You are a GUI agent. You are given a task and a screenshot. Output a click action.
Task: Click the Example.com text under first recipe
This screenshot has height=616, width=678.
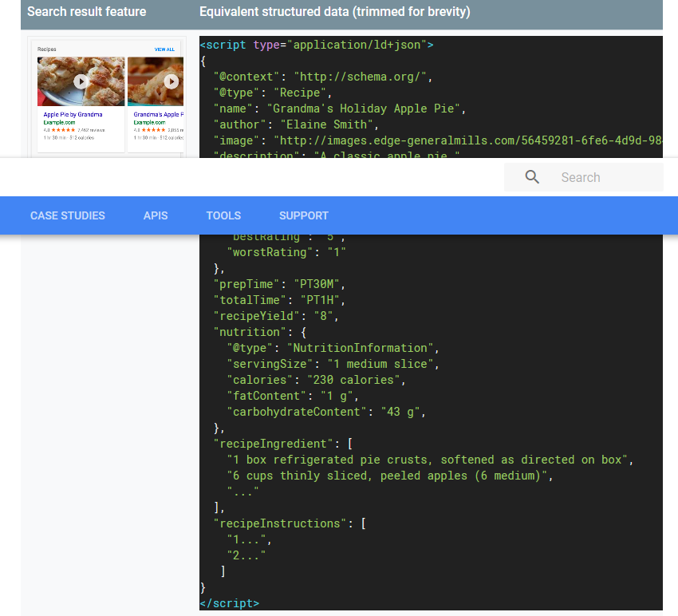coord(59,122)
